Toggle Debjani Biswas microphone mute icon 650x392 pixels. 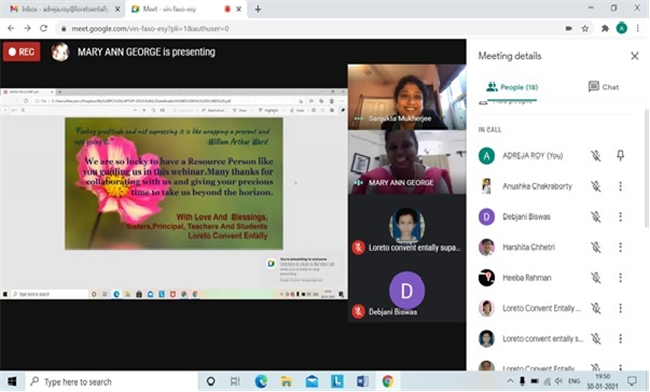(596, 217)
